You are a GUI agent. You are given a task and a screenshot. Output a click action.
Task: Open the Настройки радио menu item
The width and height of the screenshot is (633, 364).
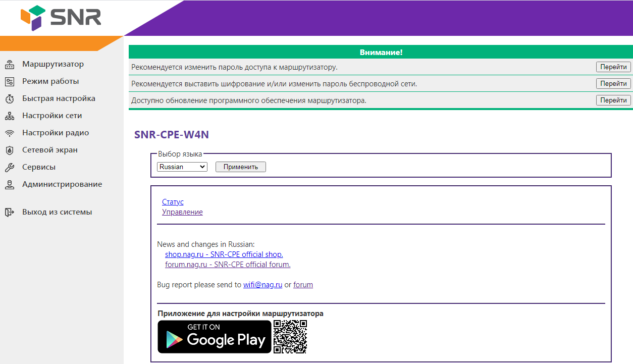(x=56, y=133)
